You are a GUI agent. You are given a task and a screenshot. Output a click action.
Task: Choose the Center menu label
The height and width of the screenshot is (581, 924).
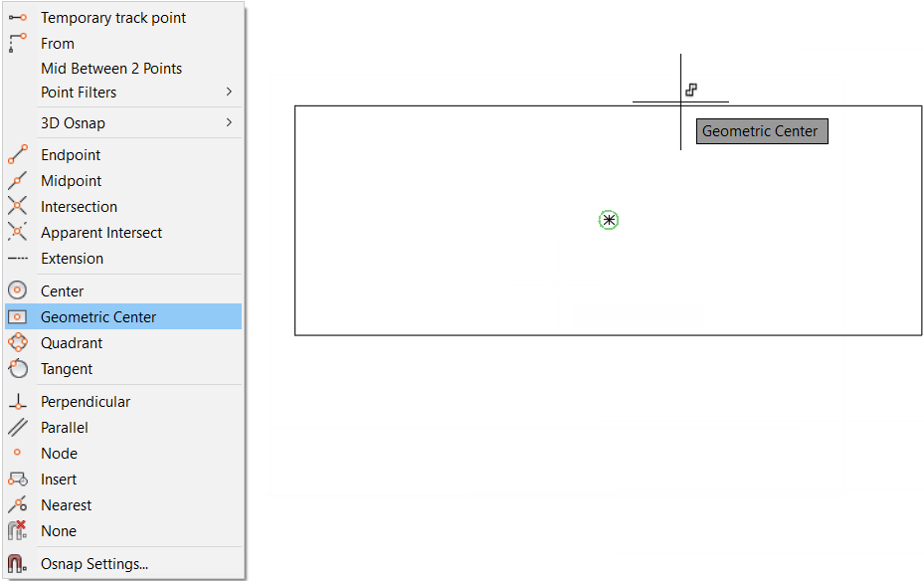(x=62, y=291)
